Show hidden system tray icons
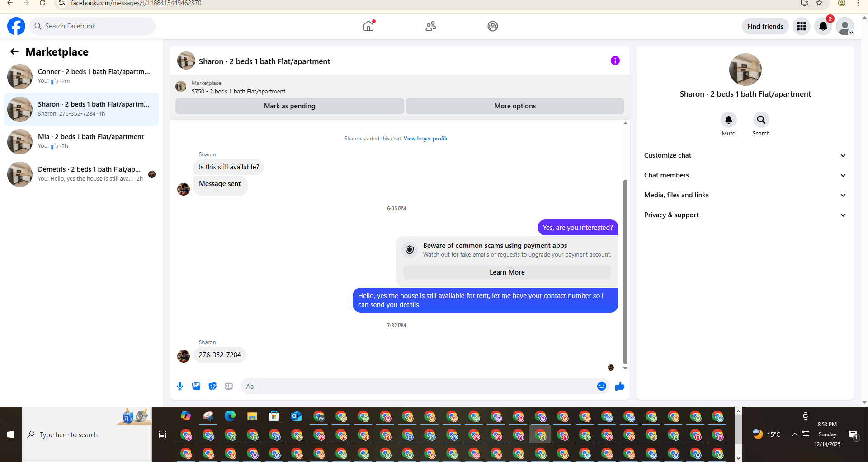Viewport: 868px width, 462px height. [794, 434]
